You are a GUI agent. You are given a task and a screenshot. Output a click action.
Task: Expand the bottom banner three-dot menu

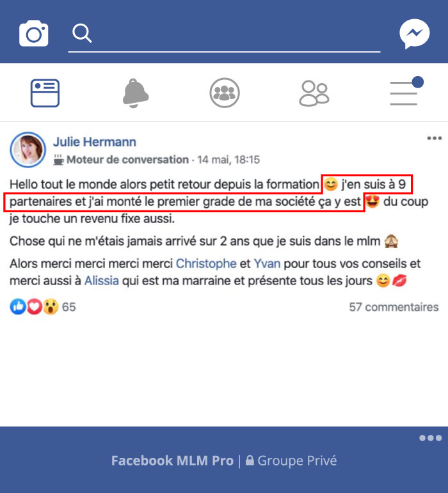tap(430, 438)
